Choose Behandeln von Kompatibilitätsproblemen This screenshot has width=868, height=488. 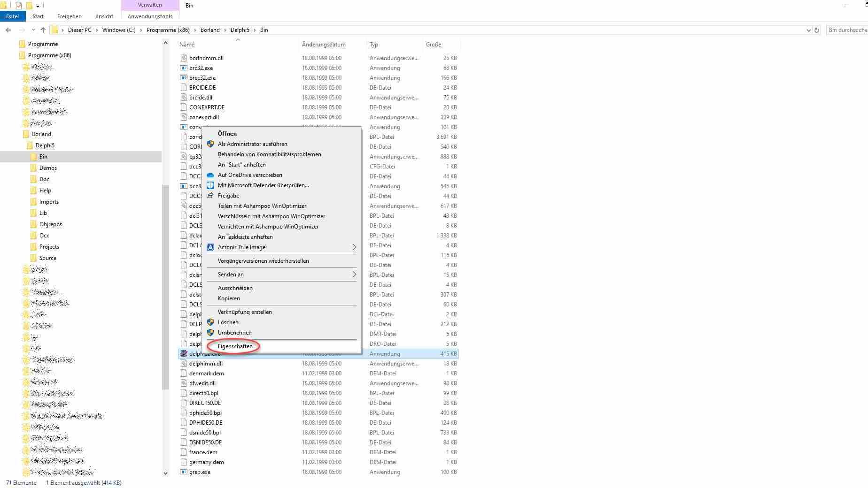(282, 154)
